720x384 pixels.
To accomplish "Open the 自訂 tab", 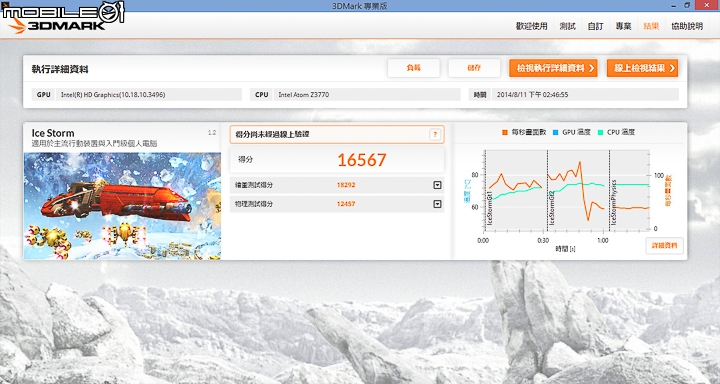I will [x=595, y=26].
